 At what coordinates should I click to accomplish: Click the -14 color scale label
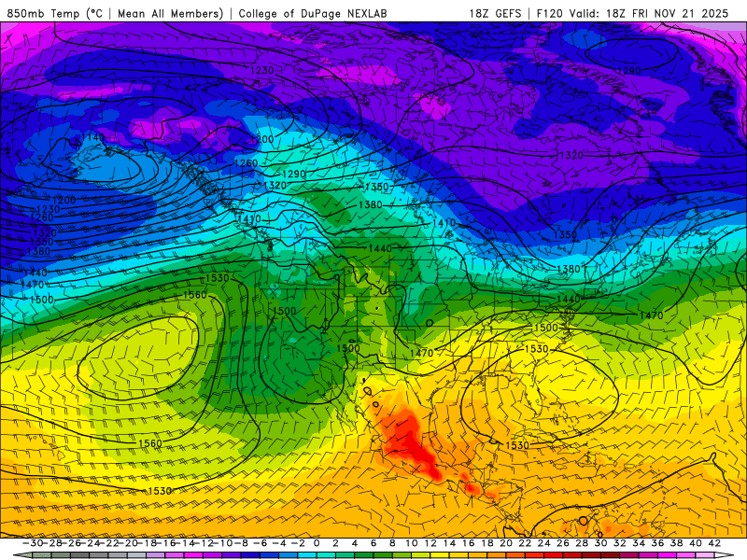click(x=185, y=543)
